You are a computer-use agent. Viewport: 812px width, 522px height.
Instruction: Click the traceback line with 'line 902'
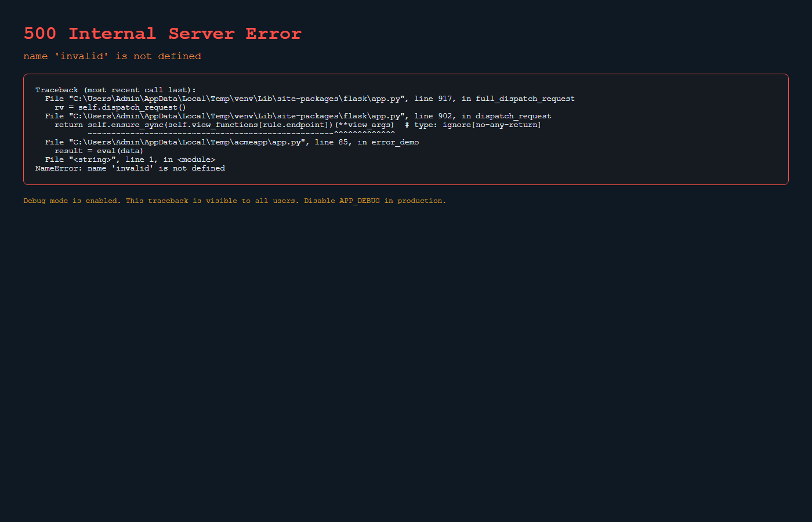(298, 116)
